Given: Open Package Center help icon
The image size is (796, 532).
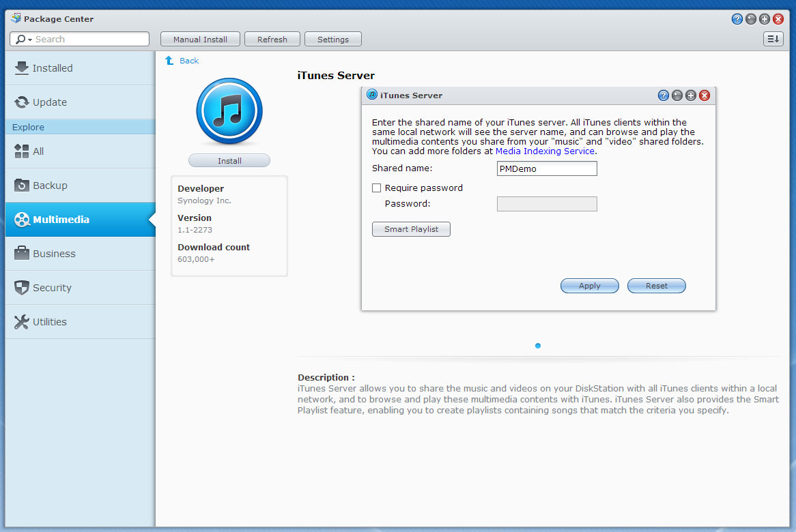Looking at the screenshot, I should click(x=737, y=19).
